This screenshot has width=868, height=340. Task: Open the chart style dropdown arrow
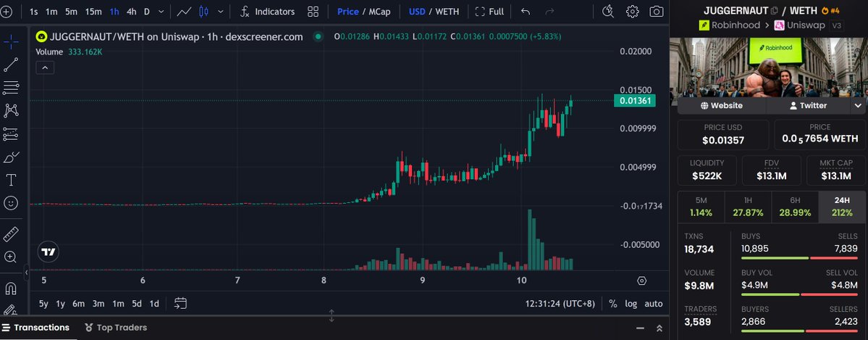pos(221,12)
